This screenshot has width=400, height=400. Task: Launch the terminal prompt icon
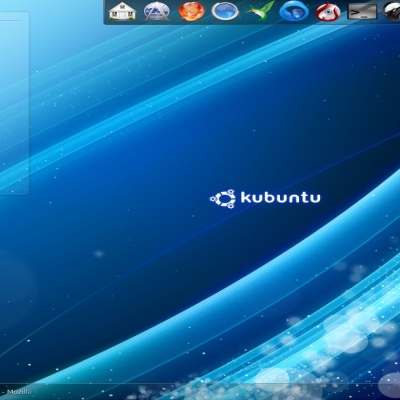[x=362, y=12]
